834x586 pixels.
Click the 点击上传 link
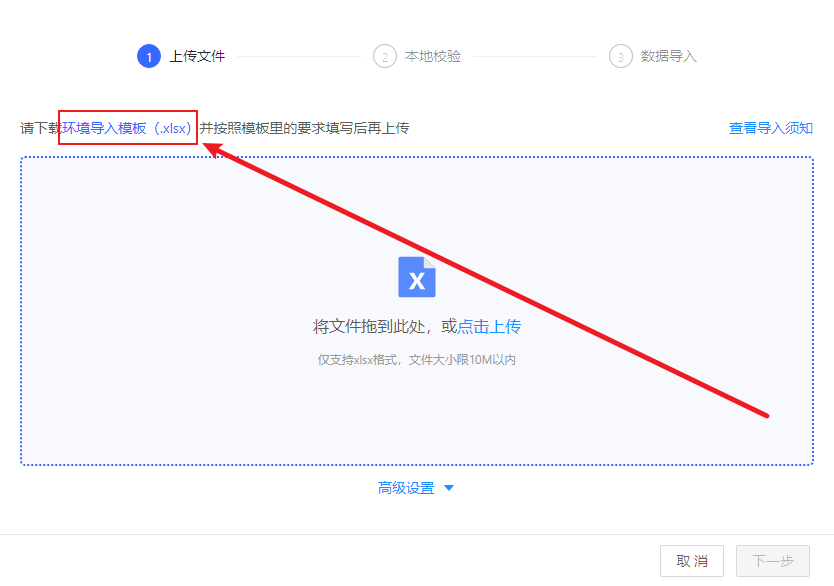489,326
